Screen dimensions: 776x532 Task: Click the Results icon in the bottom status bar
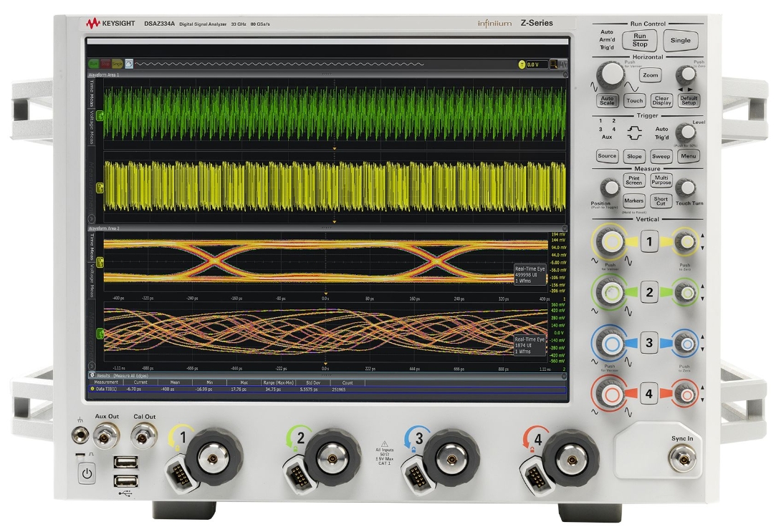tap(91, 375)
